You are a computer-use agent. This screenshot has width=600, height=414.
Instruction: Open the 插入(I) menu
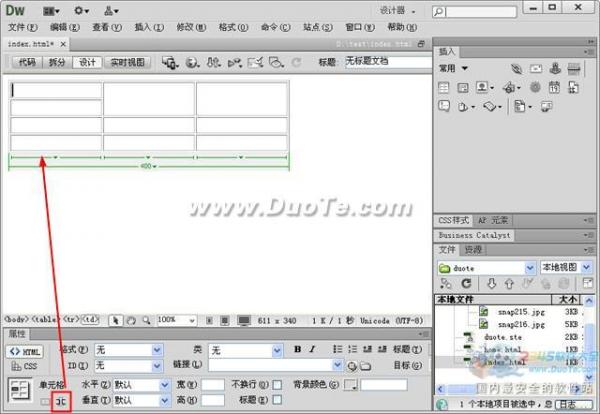point(146,27)
